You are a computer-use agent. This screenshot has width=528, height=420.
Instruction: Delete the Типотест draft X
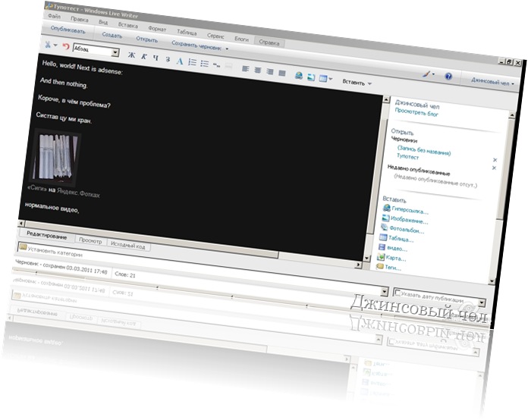pyautogui.click(x=494, y=168)
